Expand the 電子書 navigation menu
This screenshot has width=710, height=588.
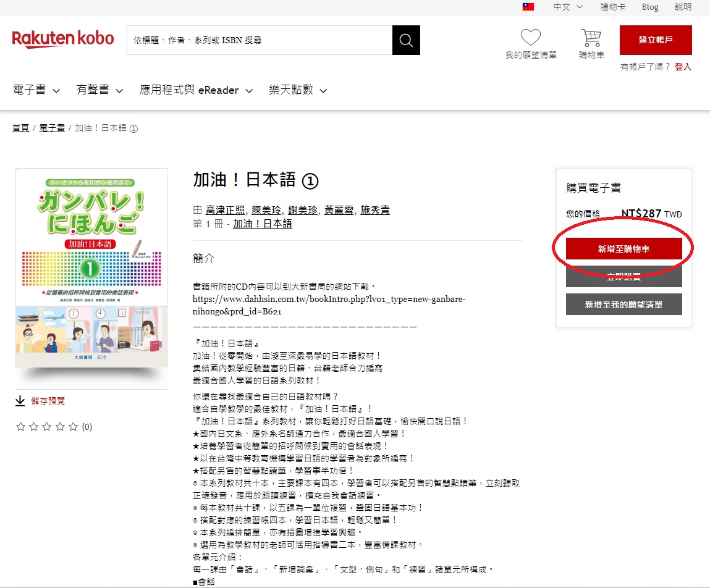pyautogui.click(x=36, y=90)
